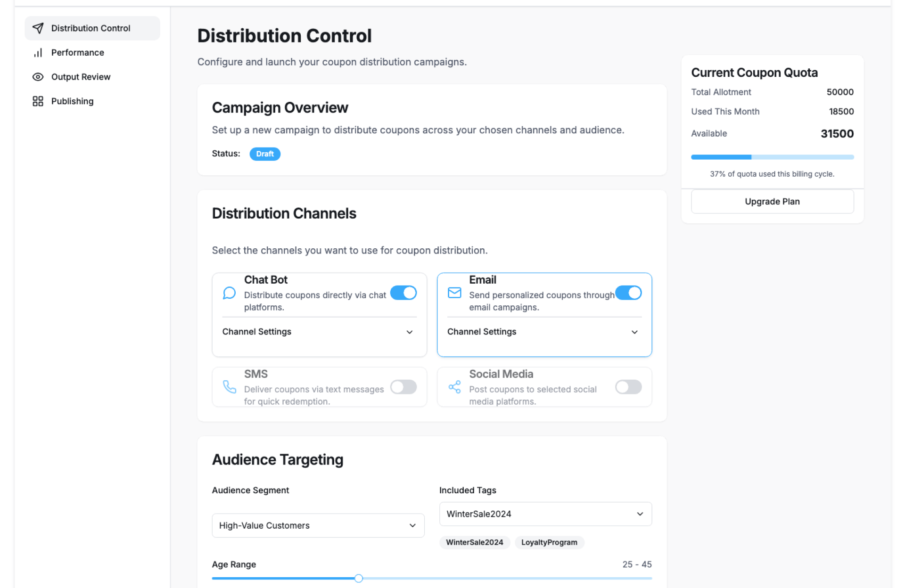This screenshot has height=588, width=905.
Task: Open the Included Tags dropdown
Action: point(545,514)
